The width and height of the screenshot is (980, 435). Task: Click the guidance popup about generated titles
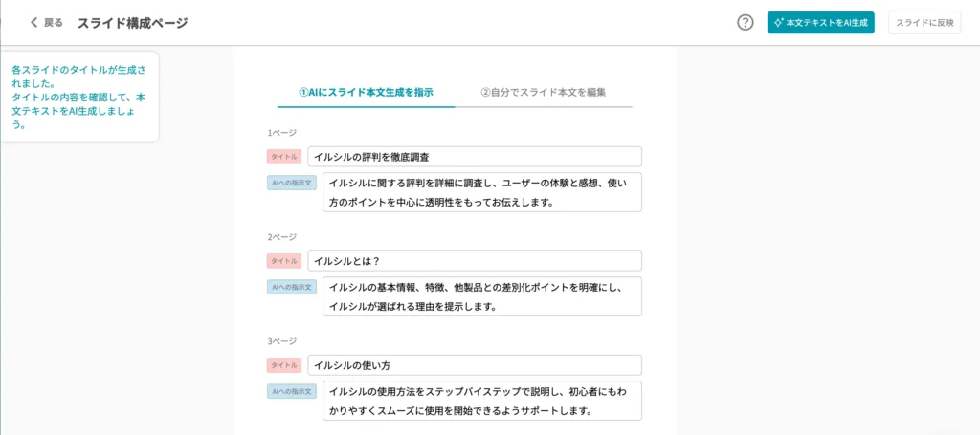tap(78, 97)
